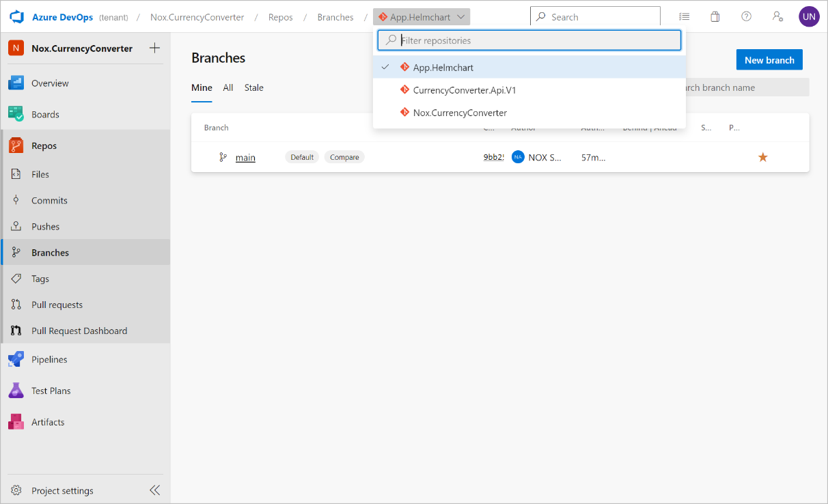Open Project settings label
828x504 pixels.
click(x=62, y=490)
